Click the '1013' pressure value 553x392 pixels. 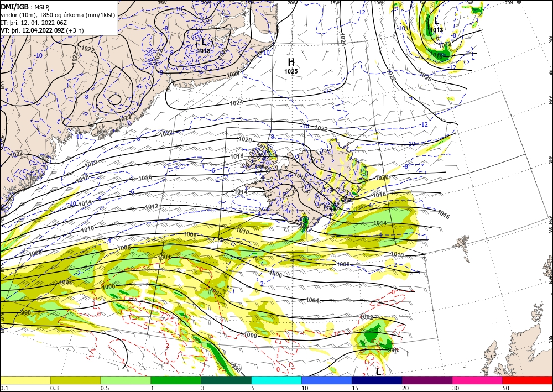pyautogui.click(x=437, y=30)
